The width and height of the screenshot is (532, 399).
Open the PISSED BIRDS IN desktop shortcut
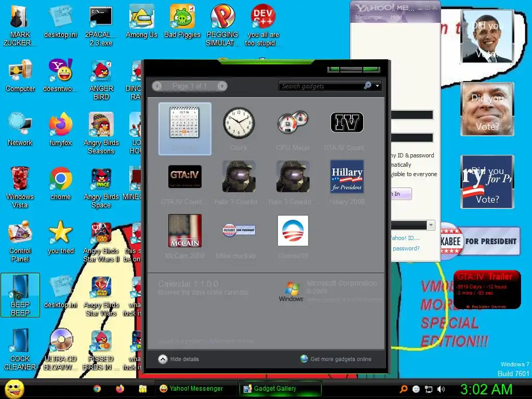pyautogui.click(x=101, y=349)
